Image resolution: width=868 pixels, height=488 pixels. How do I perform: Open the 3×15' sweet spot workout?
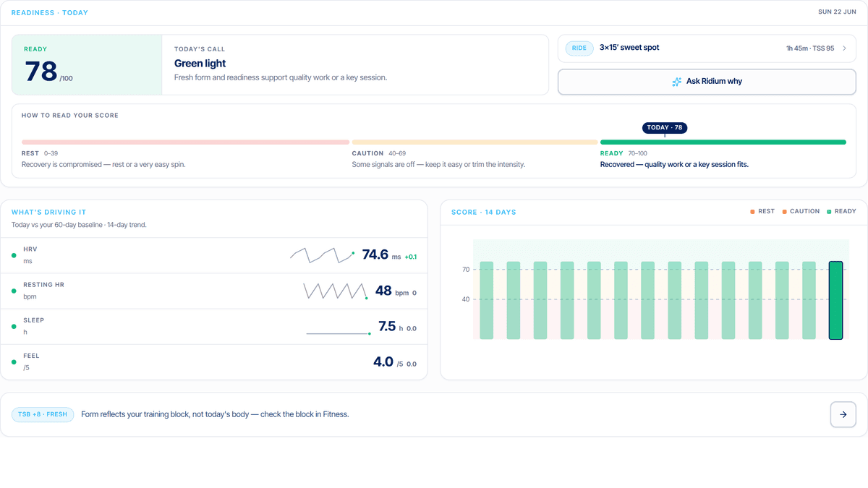707,48
